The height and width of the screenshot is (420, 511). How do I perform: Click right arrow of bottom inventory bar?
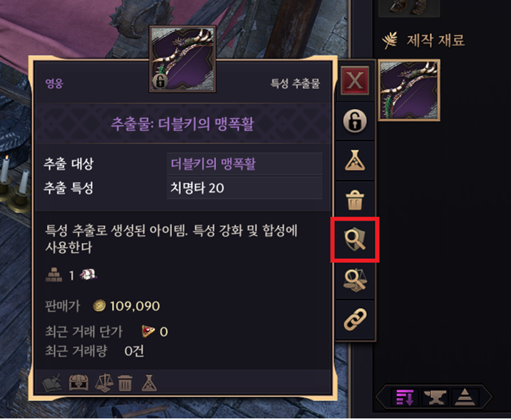[x=486, y=397]
